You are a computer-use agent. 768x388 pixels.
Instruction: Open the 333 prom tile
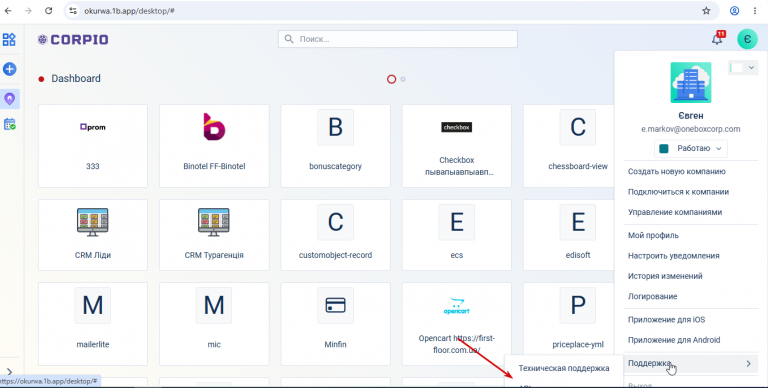pyautogui.click(x=93, y=146)
